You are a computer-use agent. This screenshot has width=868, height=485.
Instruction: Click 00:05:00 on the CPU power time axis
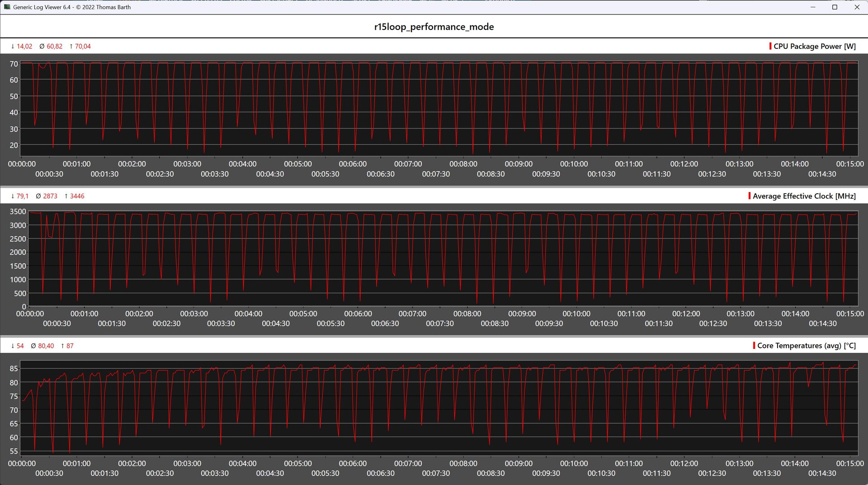point(297,164)
